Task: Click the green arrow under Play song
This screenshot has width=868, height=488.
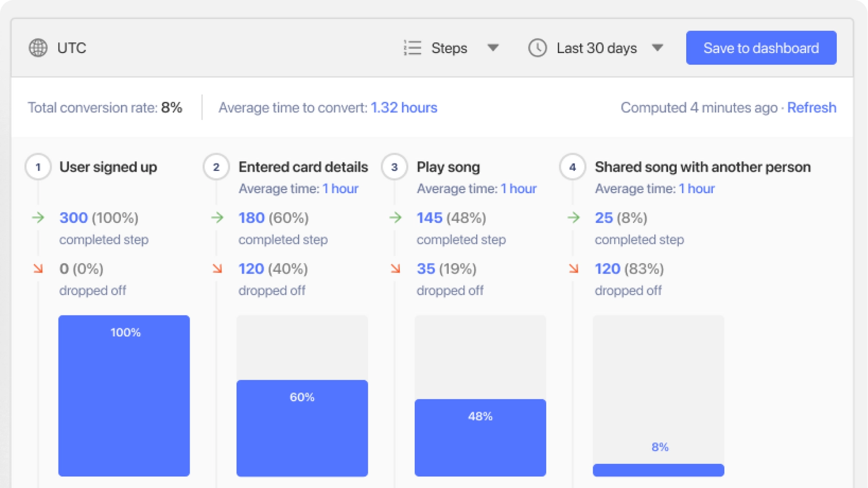Action: tap(395, 218)
